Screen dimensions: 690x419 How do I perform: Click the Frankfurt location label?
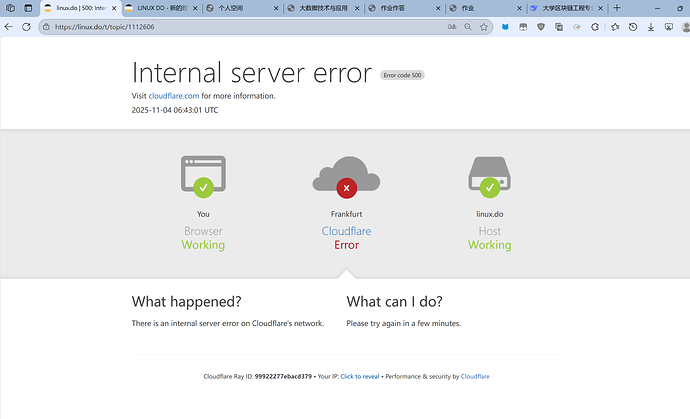coord(346,214)
